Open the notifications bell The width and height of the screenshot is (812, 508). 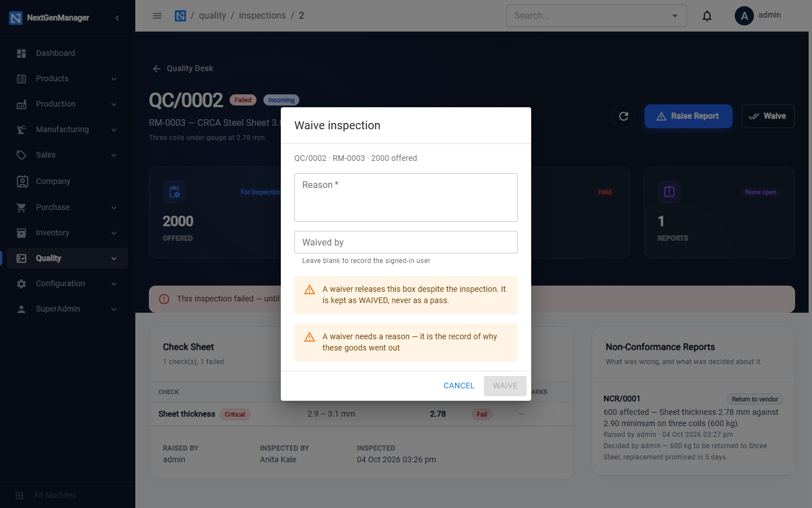pyautogui.click(x=707, y=16)
